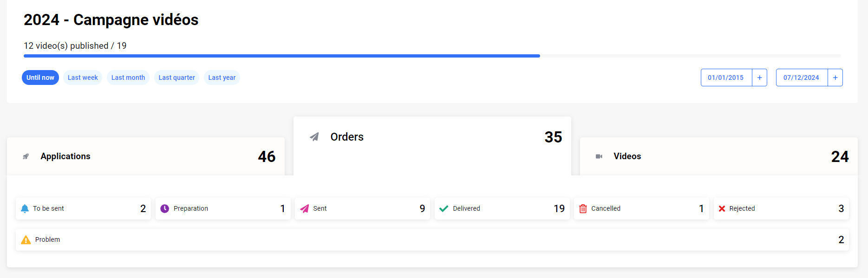Expand the start date picker plus button

pos(759,78)
